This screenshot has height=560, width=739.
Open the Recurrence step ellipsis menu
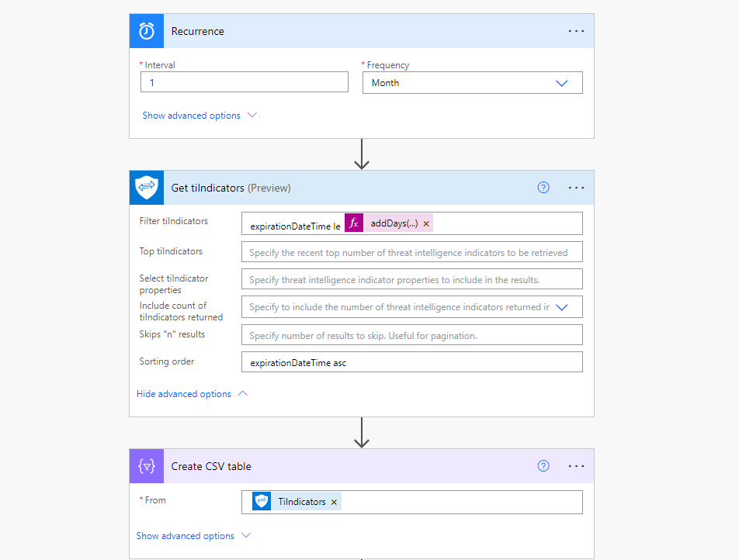coord(576,32)
